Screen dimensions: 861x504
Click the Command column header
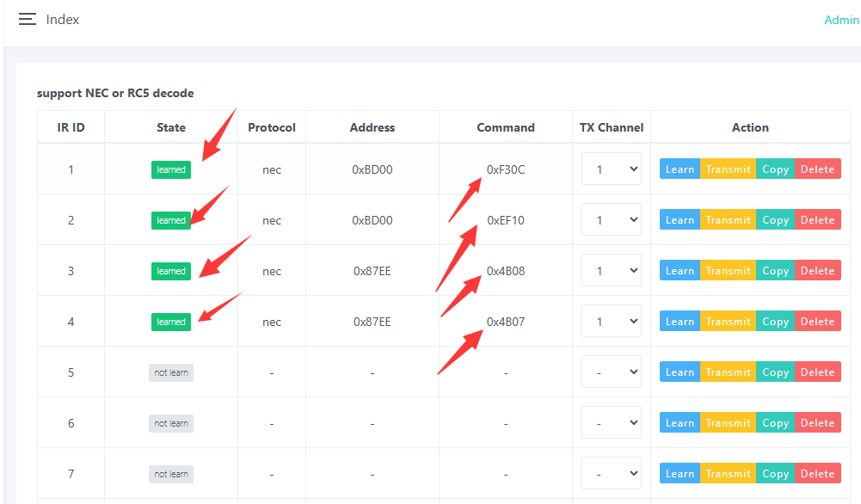click(x=506, y=127)
